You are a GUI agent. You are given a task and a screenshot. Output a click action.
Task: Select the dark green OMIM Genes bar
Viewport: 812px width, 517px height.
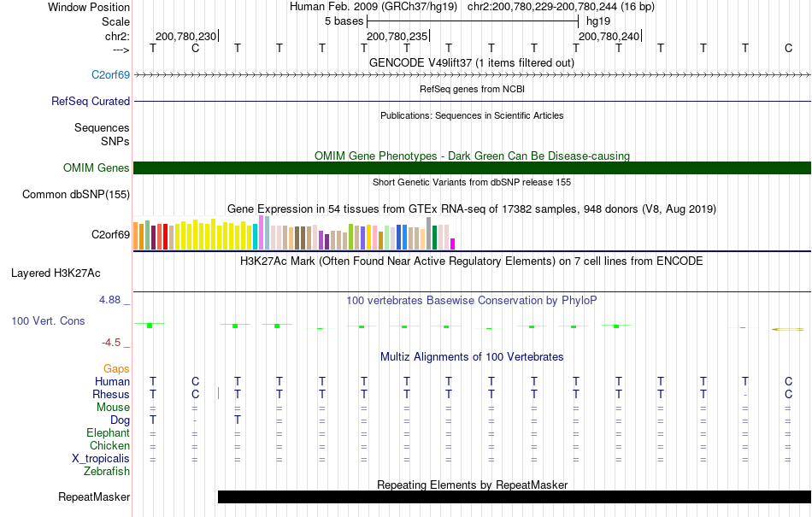(x=472, y=167)
